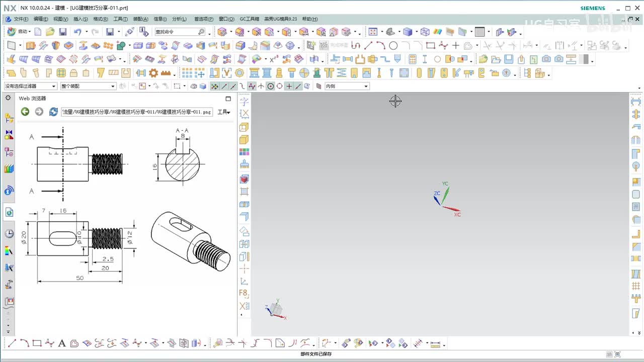
Task: Click the 部件文件已保存 status message
Action: 316,354
